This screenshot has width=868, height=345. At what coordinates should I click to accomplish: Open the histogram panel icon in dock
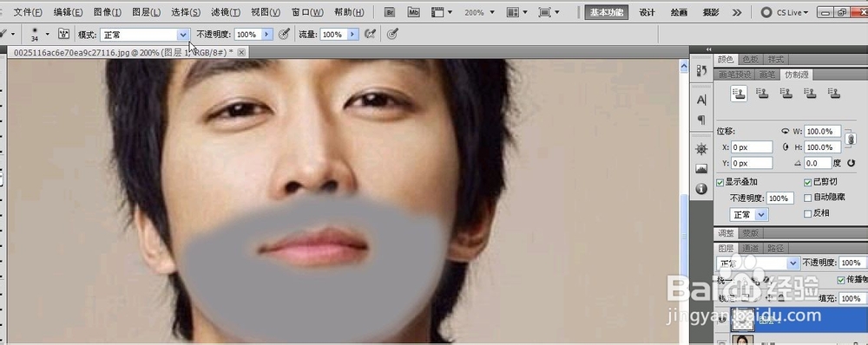pyautogui.click(x=701, y=169)
